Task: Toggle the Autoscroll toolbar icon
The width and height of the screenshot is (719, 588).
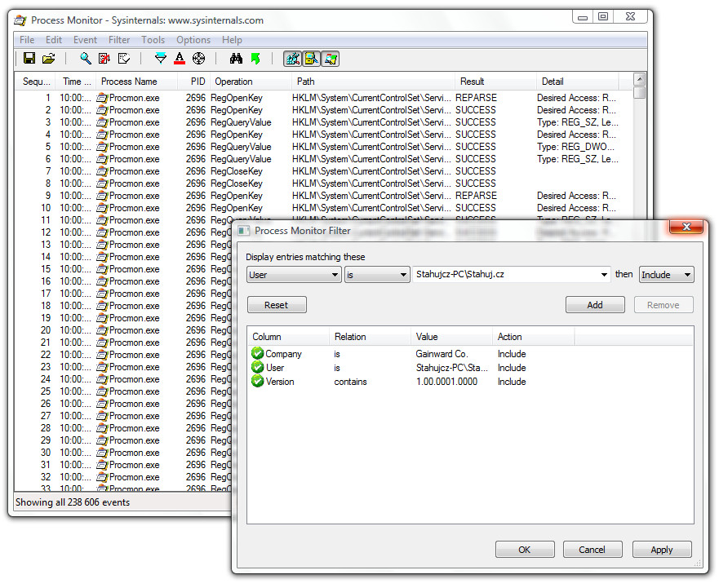Action: (x=104, y=58)
